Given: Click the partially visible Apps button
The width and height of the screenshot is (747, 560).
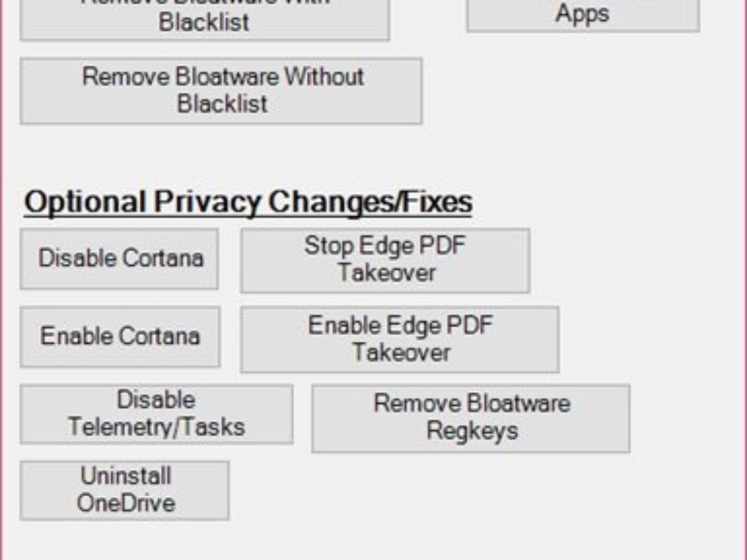Looking at the screenshot, I should coord(583,15).
